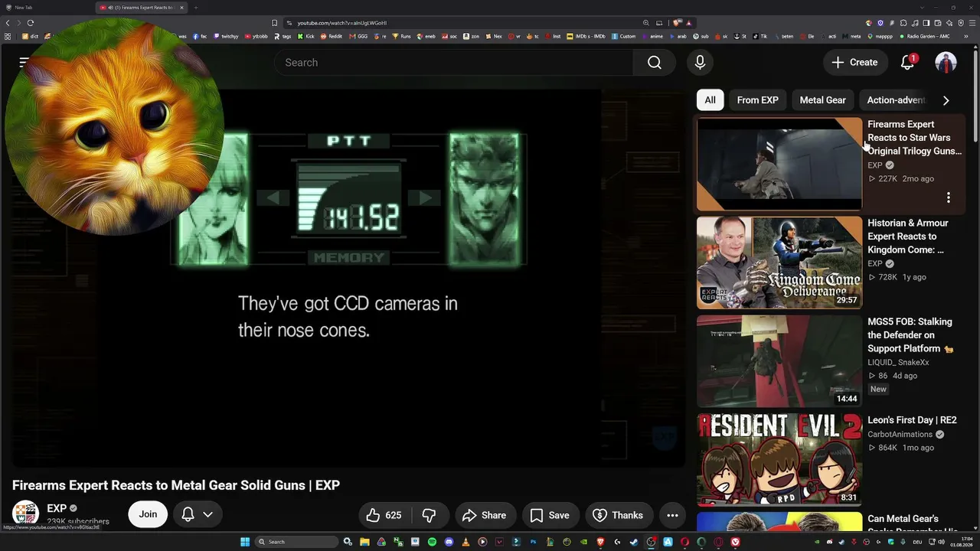Open Leon's First Day RE2 thumbnail
Viewport: 980px width, 551px height.
pyautogui.click(x=779, y=460)
